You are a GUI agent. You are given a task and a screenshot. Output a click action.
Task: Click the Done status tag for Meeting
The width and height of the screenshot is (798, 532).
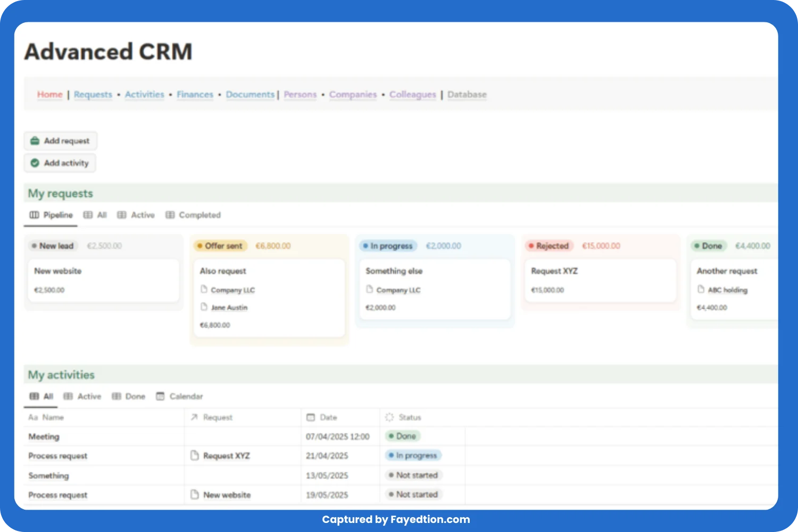point(403,436)
